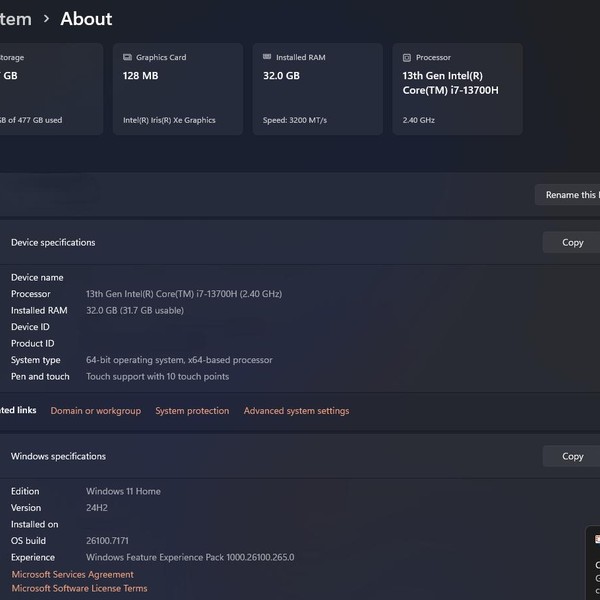Viewport: 600px width, 600px height.
Task: Copy the Device specifications
Action: 572,242
